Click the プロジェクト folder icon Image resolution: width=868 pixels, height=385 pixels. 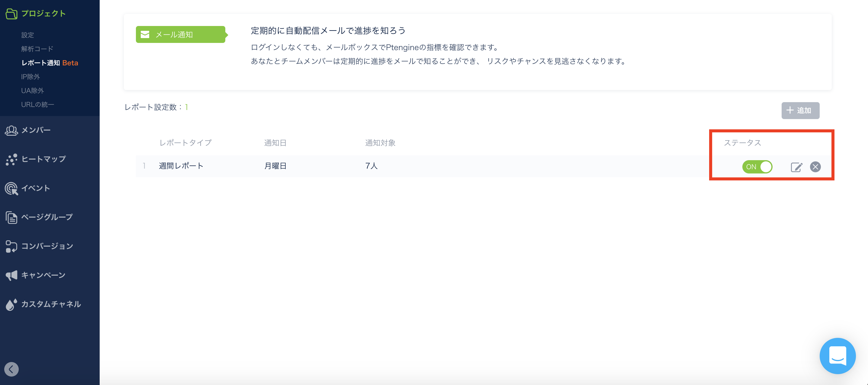pos(11,14)
